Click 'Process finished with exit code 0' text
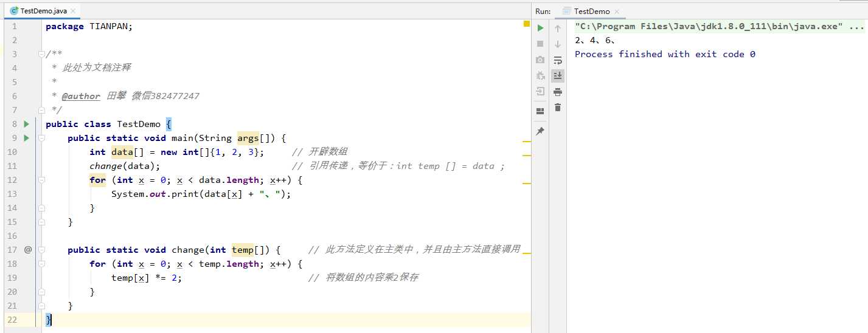Image resolution: width=868 pixels, height=333 pixels. point(665,54)
